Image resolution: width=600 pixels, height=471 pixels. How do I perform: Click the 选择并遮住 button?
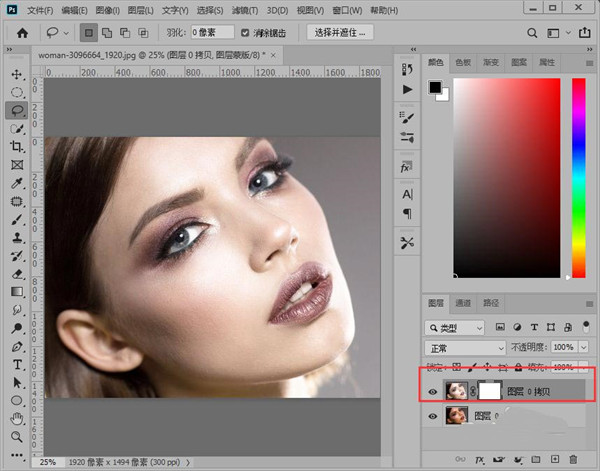340,32
